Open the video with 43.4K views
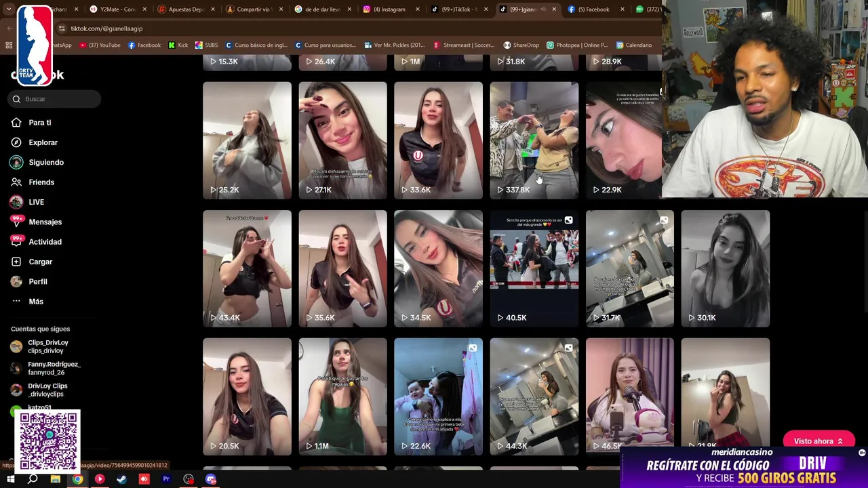Image resolution: width=868 pixels, height=488 pixels. click(247, 268)
